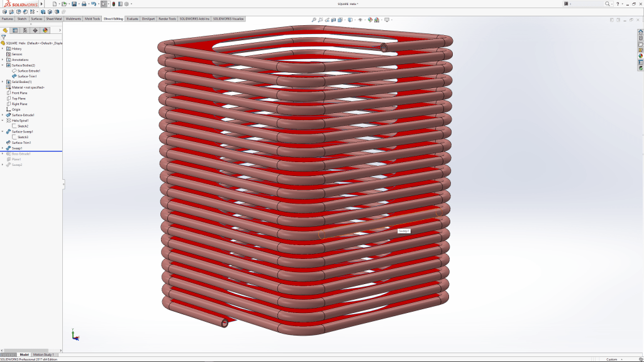Click the Undo icon
This screenshot has height=362, width=644.
click(93, 4)
